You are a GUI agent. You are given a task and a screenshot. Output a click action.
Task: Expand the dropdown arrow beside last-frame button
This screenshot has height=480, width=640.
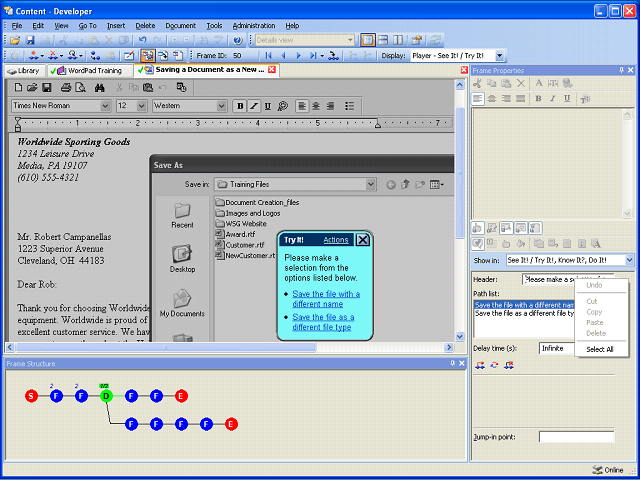322,56
